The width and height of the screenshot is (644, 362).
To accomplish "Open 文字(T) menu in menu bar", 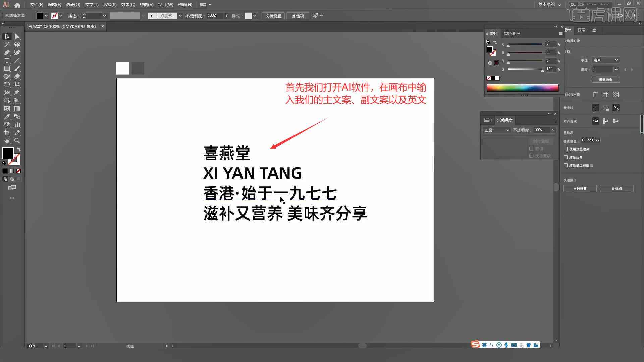I will (90, 4).
